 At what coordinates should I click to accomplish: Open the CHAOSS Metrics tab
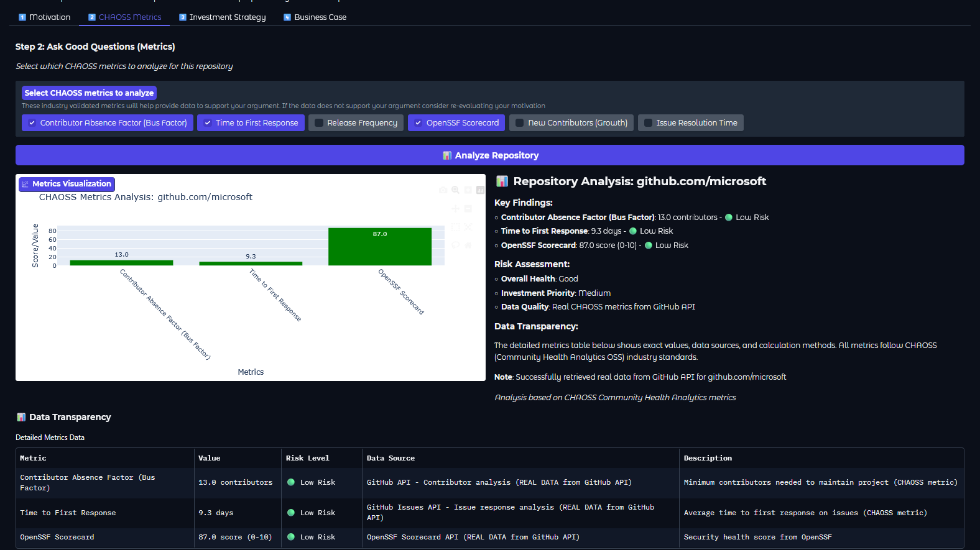124,17
